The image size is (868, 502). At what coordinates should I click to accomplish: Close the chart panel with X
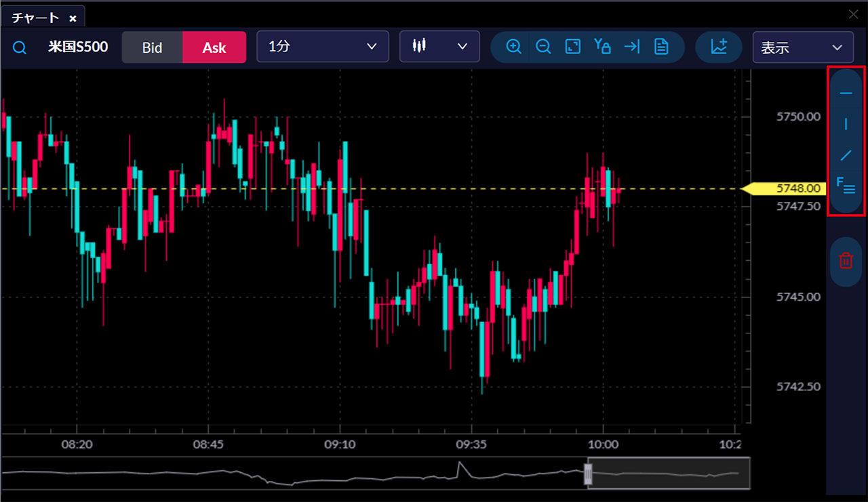853,14
